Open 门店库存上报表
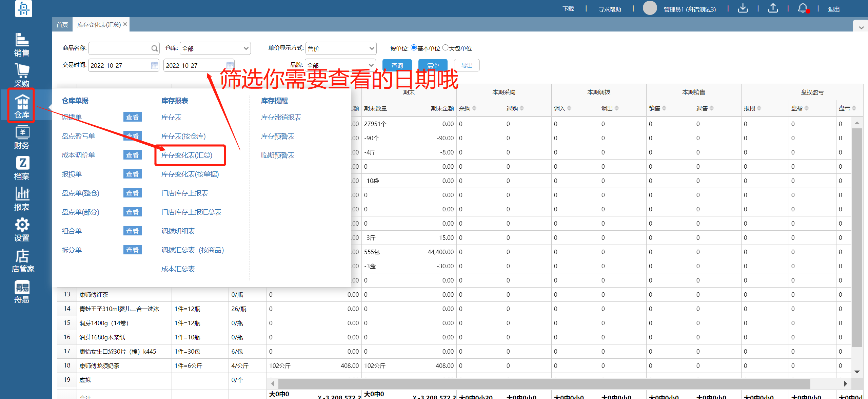868x399 pixels. pyautogui.click(x=185, y=193)
